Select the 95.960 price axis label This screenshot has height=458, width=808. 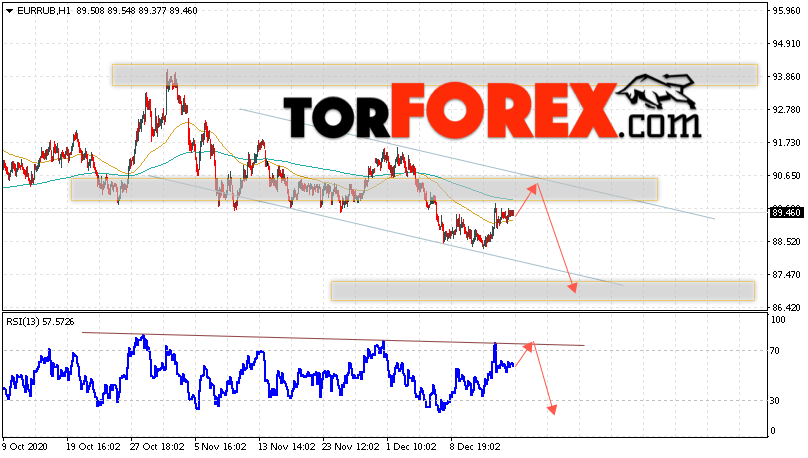pyautogui.click(x=786, y=10)
